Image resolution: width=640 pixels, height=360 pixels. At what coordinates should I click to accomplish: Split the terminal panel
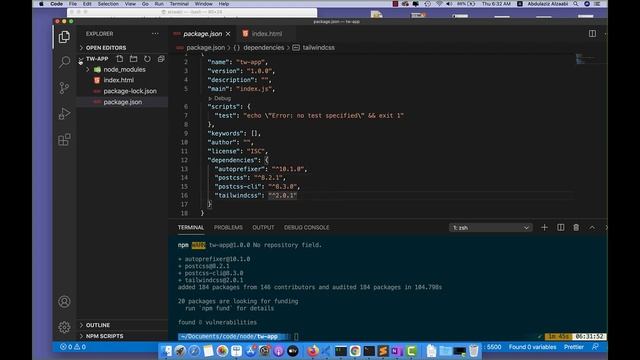coord(560,227)
